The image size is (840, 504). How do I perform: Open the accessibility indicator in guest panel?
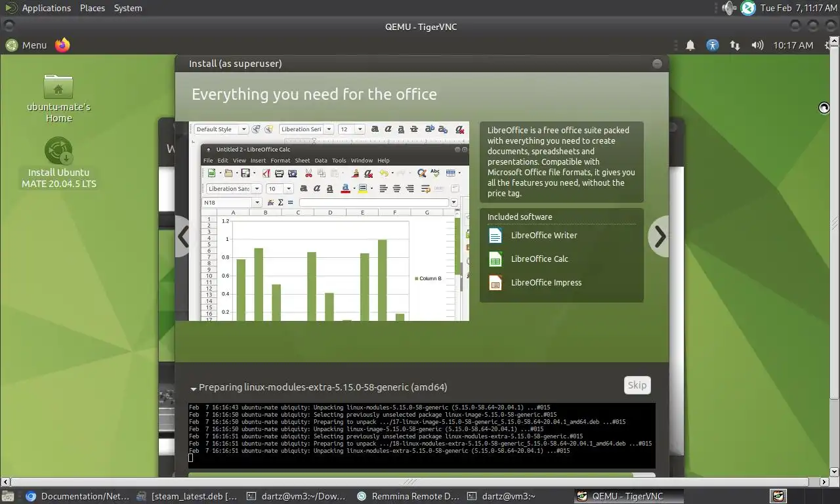[x=713, y=45]
